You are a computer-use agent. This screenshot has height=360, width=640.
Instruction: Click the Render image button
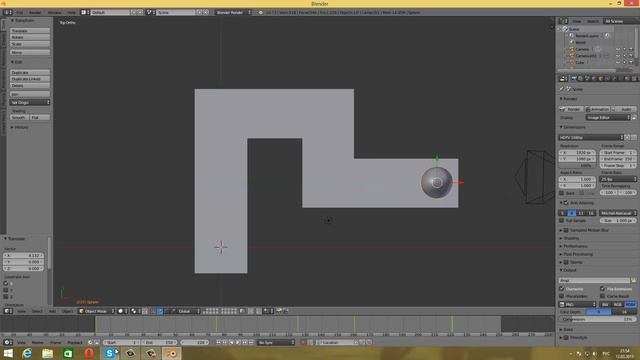pyautogui.click(x=571, y=109)
